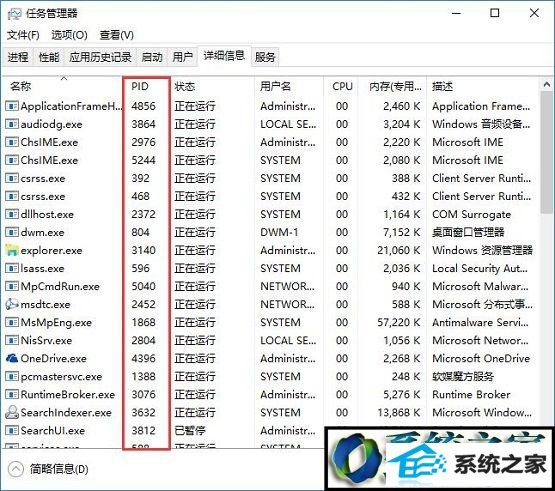Sort by the 用户名 column header
Image resolution: width=555 pixels, height=491 pixels.
pos(289,86)
